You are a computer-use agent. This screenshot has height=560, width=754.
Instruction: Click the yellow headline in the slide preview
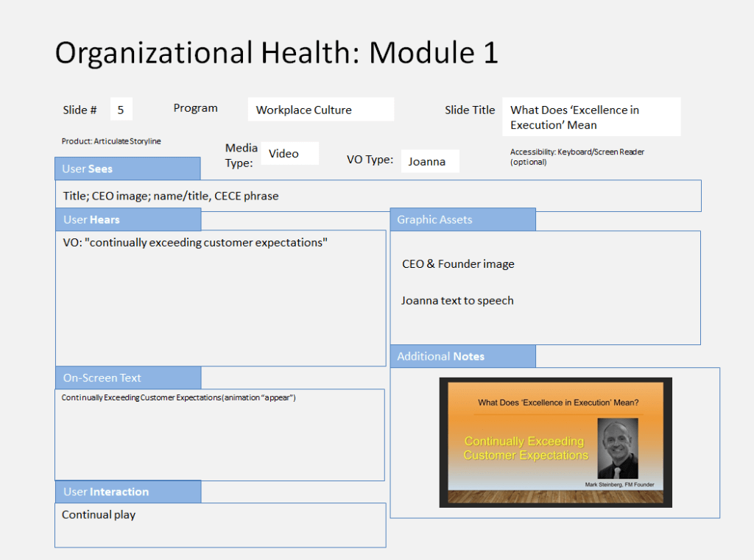point(525,448)
